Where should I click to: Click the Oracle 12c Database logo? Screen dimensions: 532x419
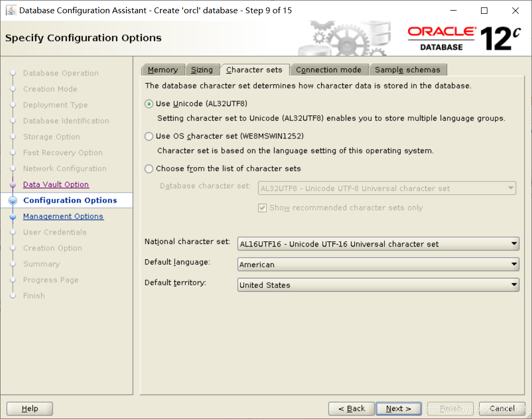464,38
